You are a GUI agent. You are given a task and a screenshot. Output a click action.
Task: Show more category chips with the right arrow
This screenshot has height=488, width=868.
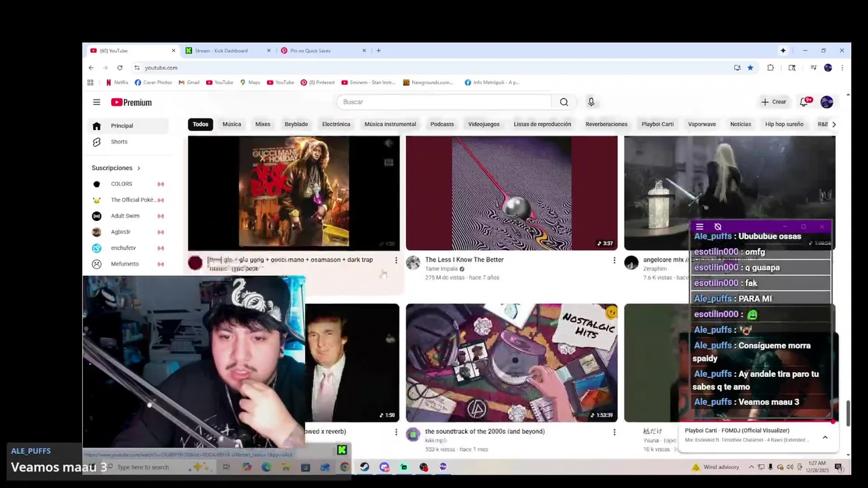click(x=833, y=124)
